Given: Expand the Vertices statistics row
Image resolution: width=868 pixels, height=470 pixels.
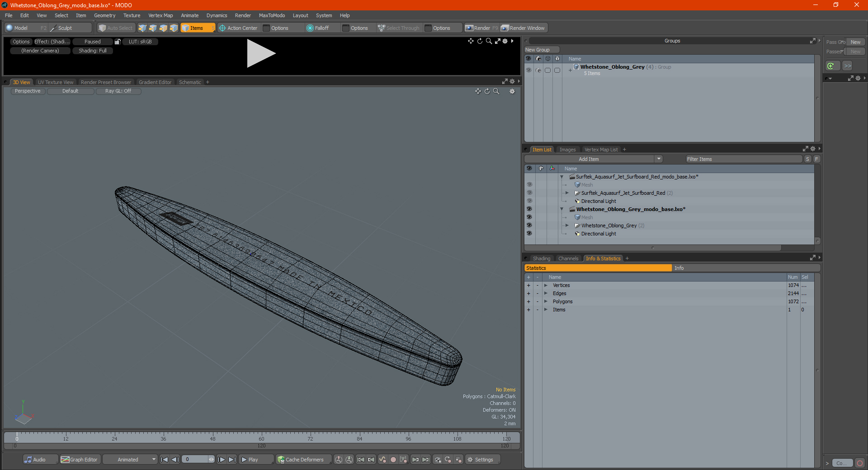Looking at the screenshot, I should (x=546, y=285).
